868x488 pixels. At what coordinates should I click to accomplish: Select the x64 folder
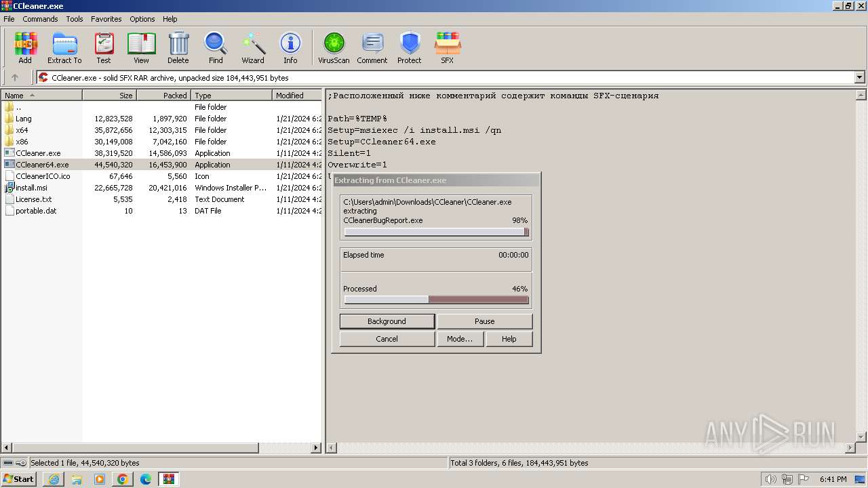point(22,130)
